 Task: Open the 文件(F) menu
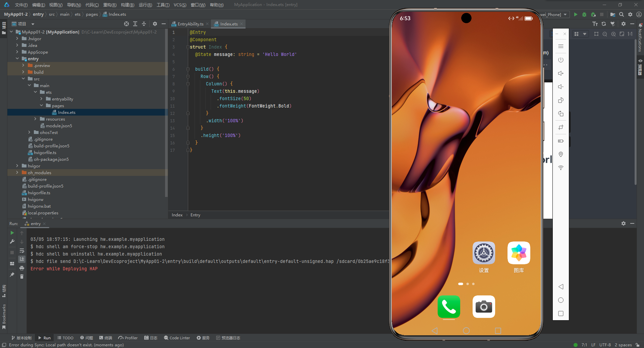[21, 5]
